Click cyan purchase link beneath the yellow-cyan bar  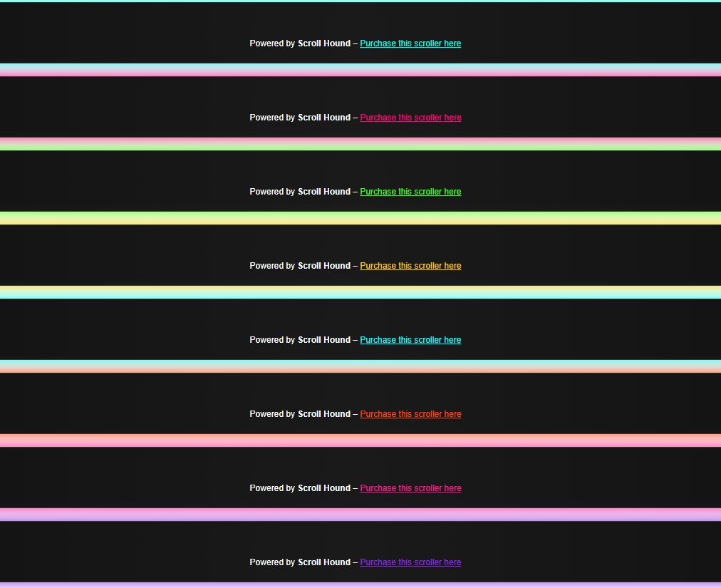pos(410,340)
